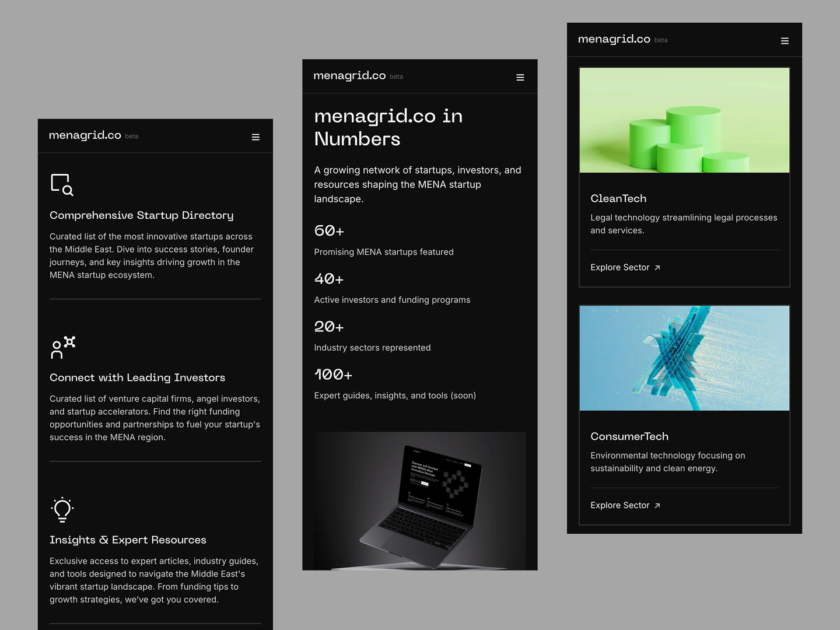Click the ConsumerTech card title

coord(629,436)
